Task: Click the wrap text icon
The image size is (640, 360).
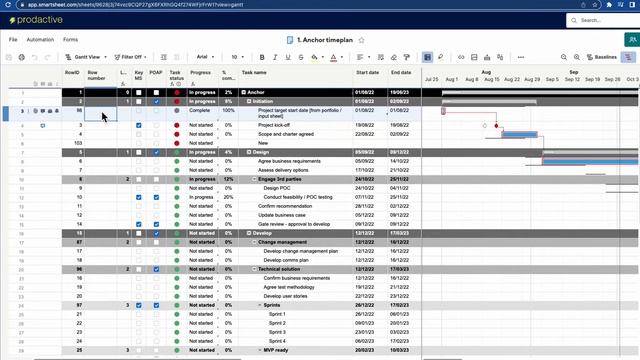Action: pos(381,58)
